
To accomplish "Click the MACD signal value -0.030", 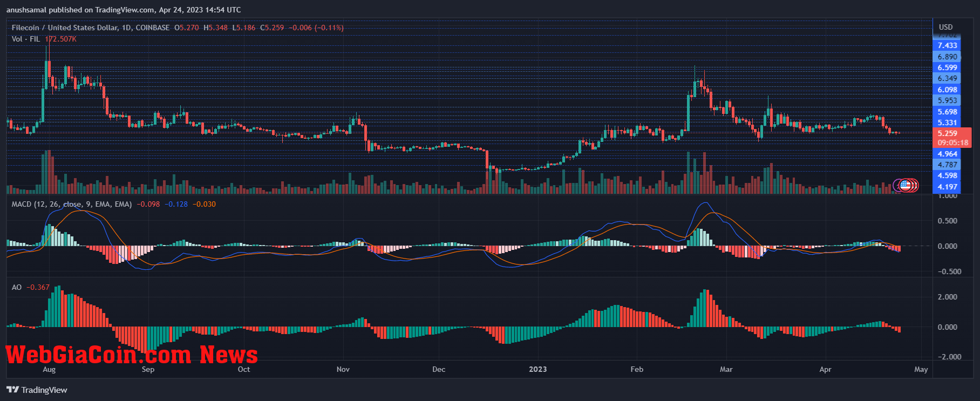I will pyautogui.click(x=205, y=204).
